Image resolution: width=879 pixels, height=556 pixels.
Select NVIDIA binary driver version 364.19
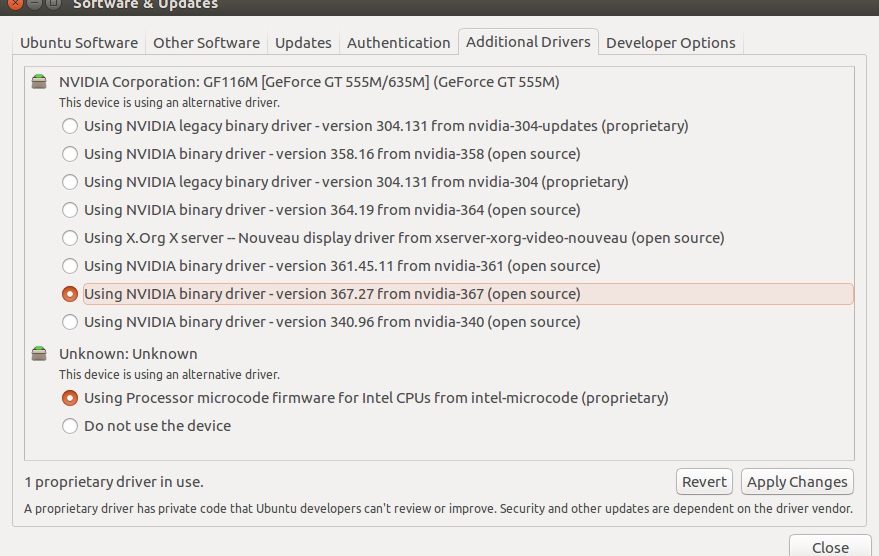tap(70, 210)
